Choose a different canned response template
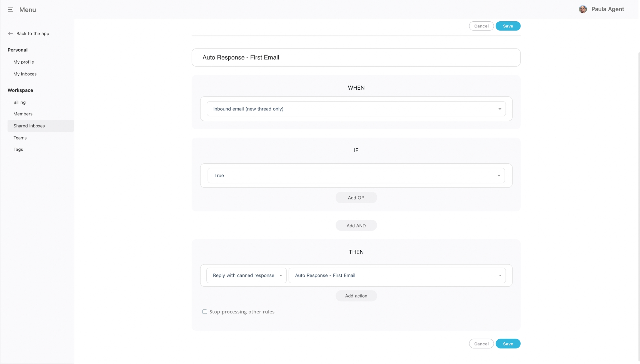The width and height of the screenshot is (640, 364). coord(397,275)
